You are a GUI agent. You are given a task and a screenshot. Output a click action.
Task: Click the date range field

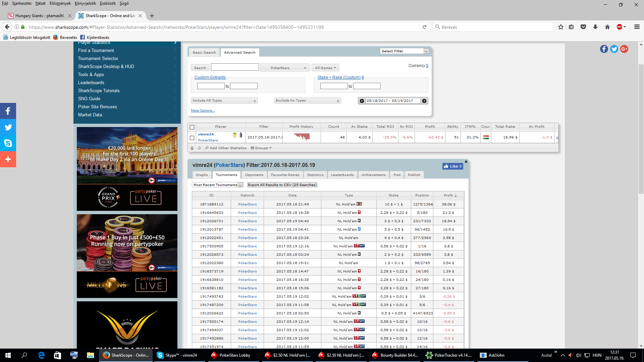click(393, 101)
